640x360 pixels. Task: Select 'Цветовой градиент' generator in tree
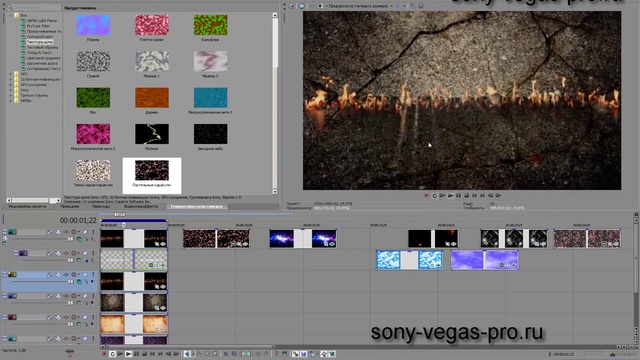43,58
